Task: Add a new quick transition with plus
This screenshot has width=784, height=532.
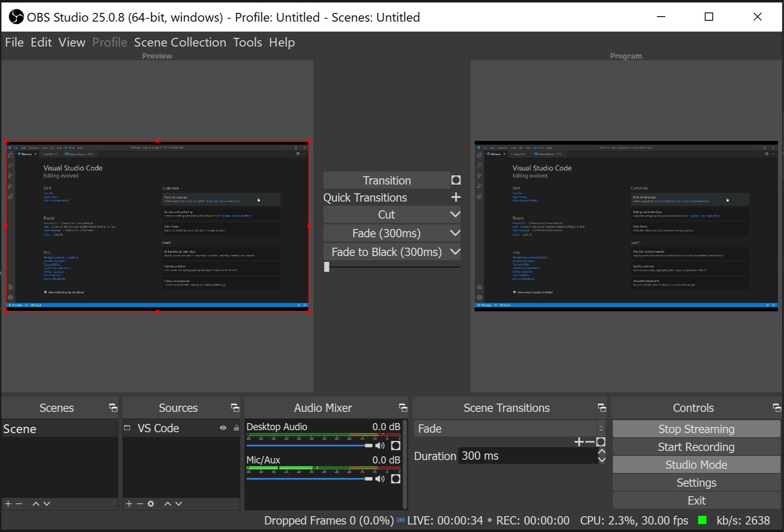Action: coord(456,197)
